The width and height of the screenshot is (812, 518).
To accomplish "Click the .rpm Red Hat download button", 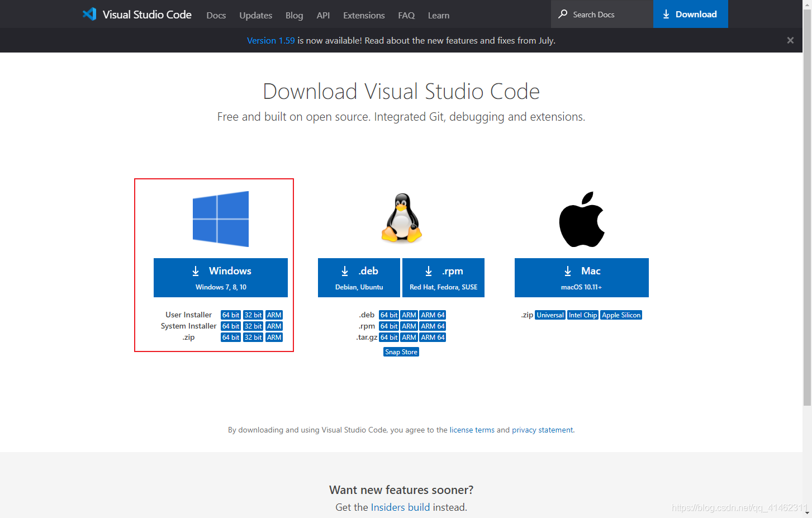I will (443, 278).
